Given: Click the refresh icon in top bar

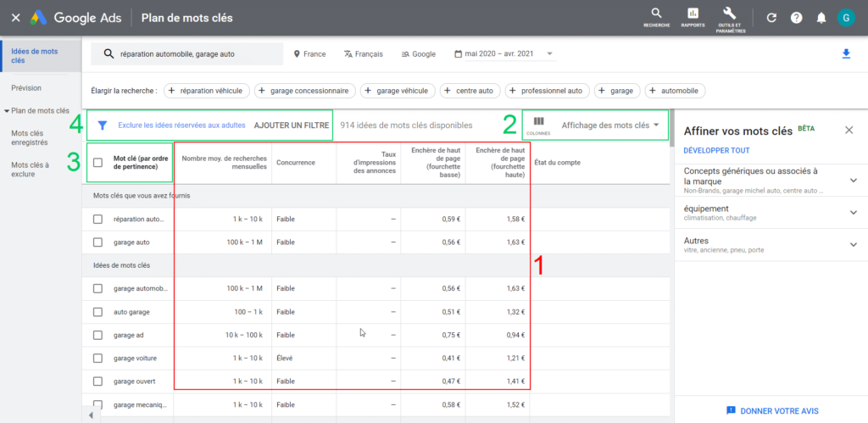Looking at the screenshot, I should (771, 18).
